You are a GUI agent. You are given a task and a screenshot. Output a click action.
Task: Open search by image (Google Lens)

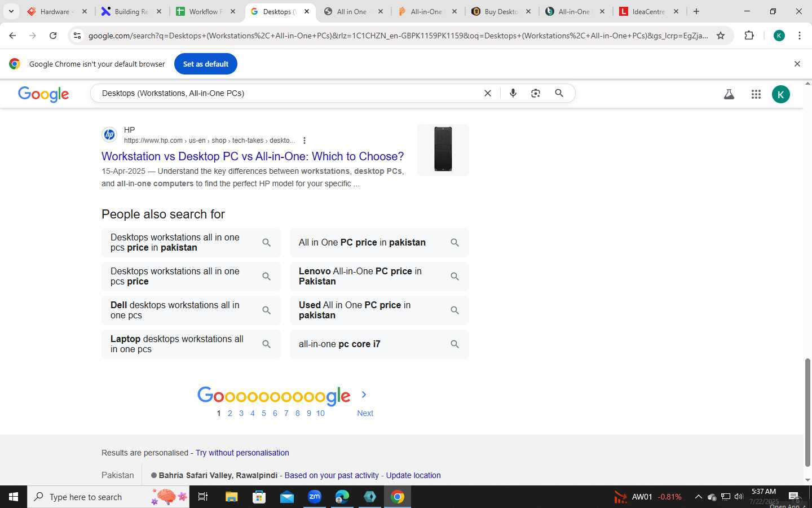(x=536, y=93)
